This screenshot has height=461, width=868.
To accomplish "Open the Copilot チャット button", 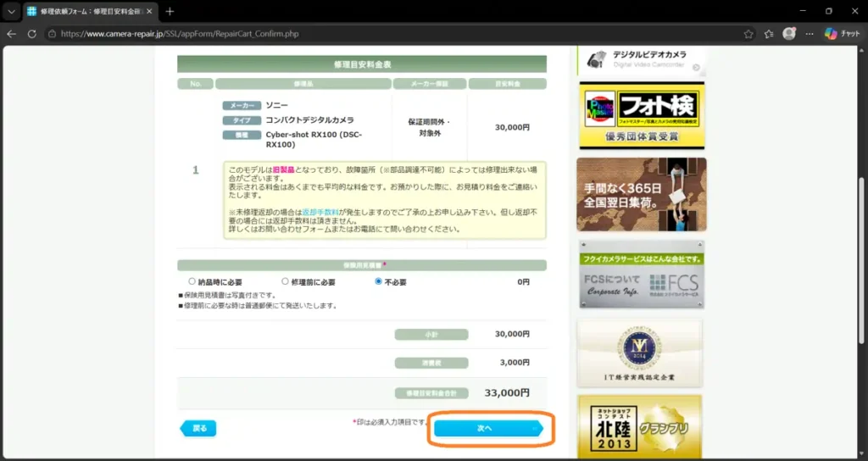I will point(842,34).
